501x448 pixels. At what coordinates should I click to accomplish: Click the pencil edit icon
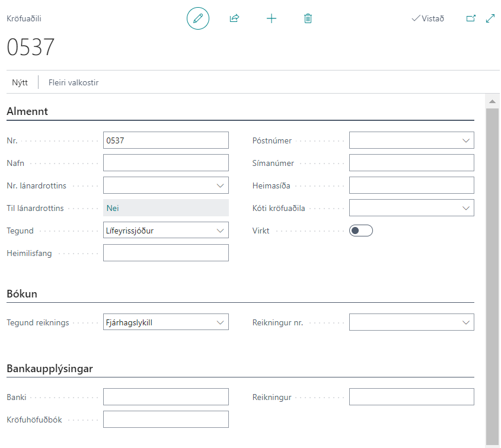pyautogui.click(x=198, y=18)
